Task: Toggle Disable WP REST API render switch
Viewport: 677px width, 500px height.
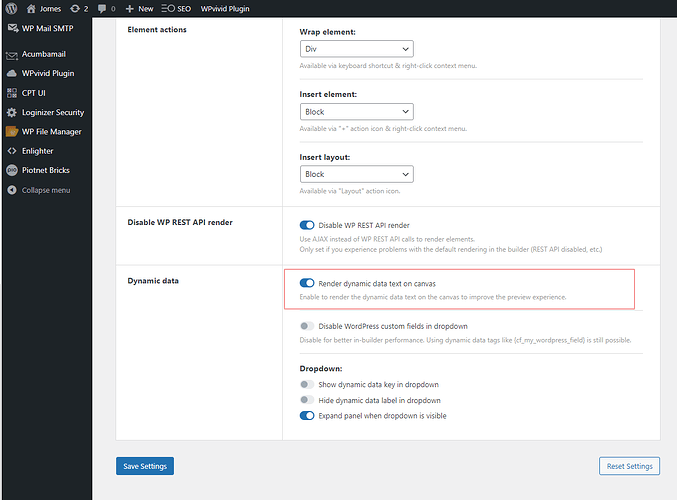Action: [x=307, y=225]
